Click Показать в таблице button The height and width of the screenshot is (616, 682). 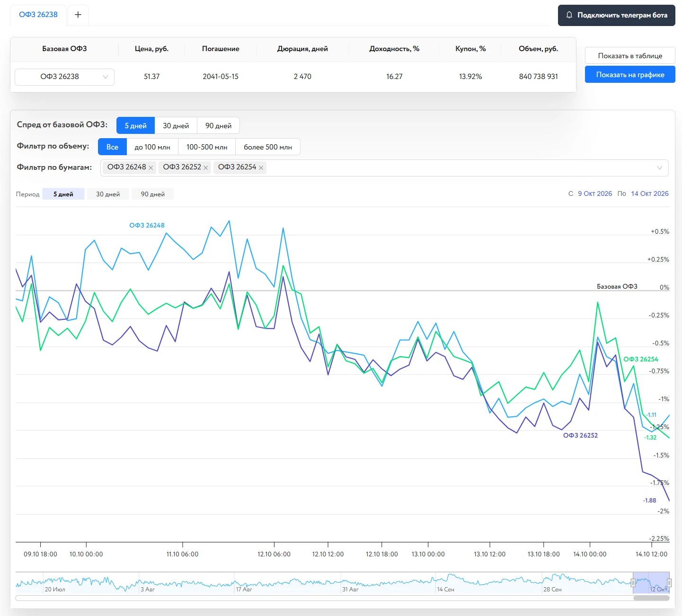(630, 56)
